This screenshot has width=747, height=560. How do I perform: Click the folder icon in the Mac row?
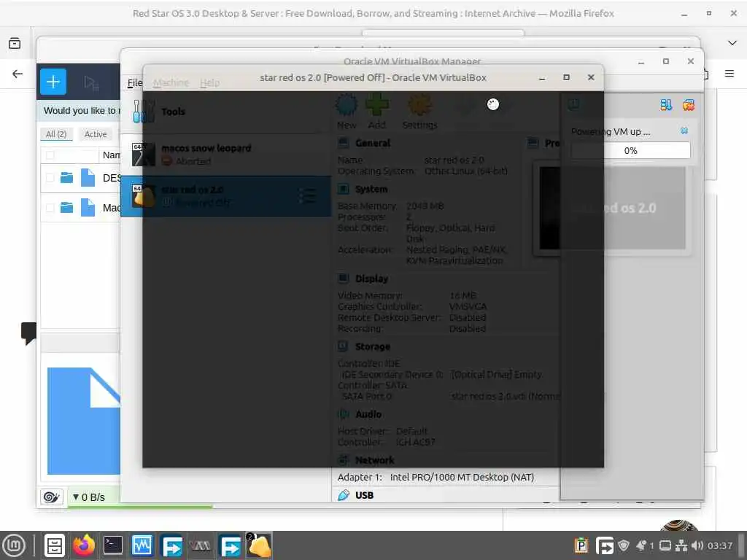(x=66, y=208)
